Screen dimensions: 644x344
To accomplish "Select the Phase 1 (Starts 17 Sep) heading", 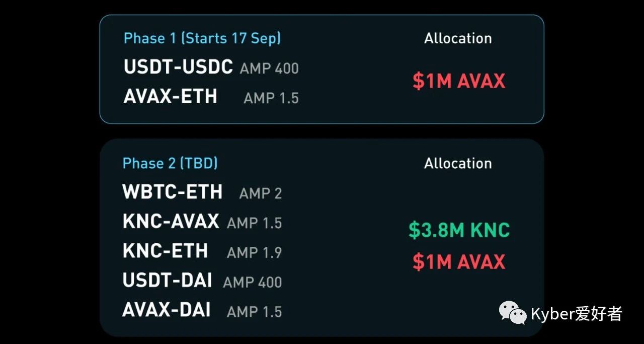I will click(202, 38).
